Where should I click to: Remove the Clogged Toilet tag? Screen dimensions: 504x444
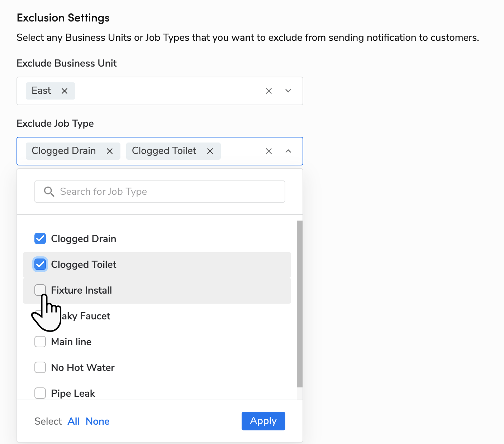(x=210, y=151)
